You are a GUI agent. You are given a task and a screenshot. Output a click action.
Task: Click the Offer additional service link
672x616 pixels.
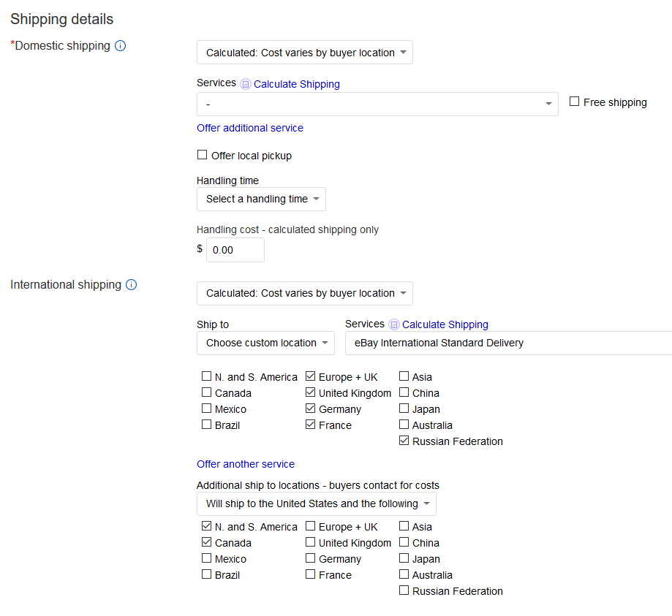click(x=250, y=128)
